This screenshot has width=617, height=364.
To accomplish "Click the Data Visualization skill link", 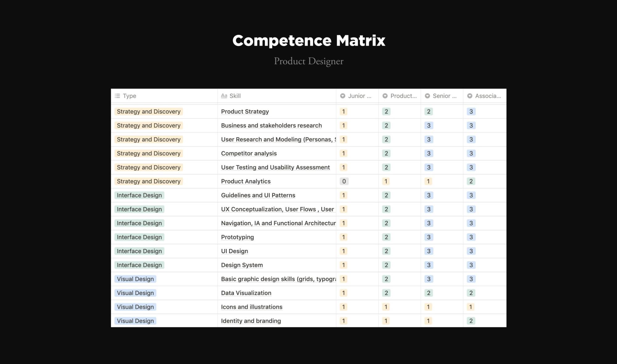I will point(246,293).
